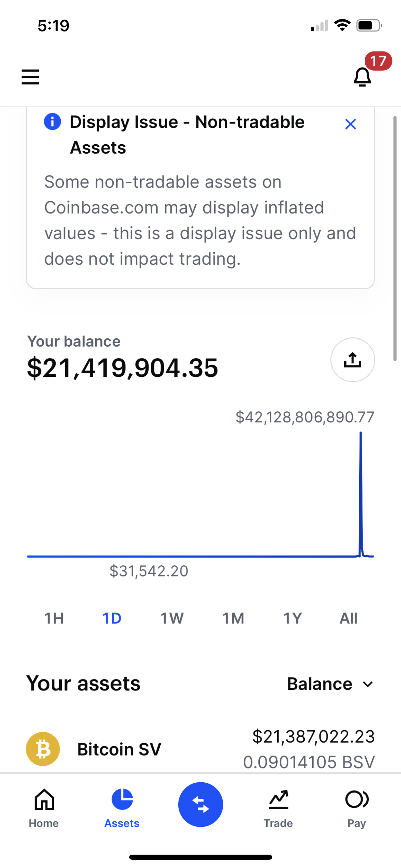
Task: Select the 1M chart range
Action: tap(233, 618)
